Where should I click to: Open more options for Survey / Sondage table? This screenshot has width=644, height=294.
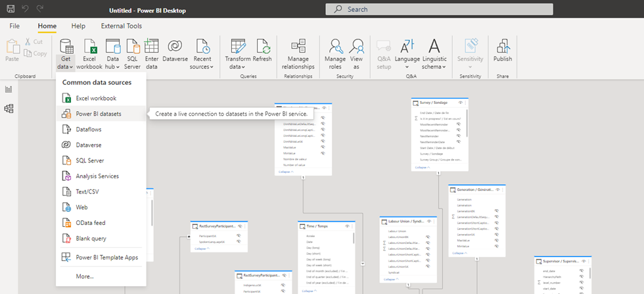(x=465, y=103)
